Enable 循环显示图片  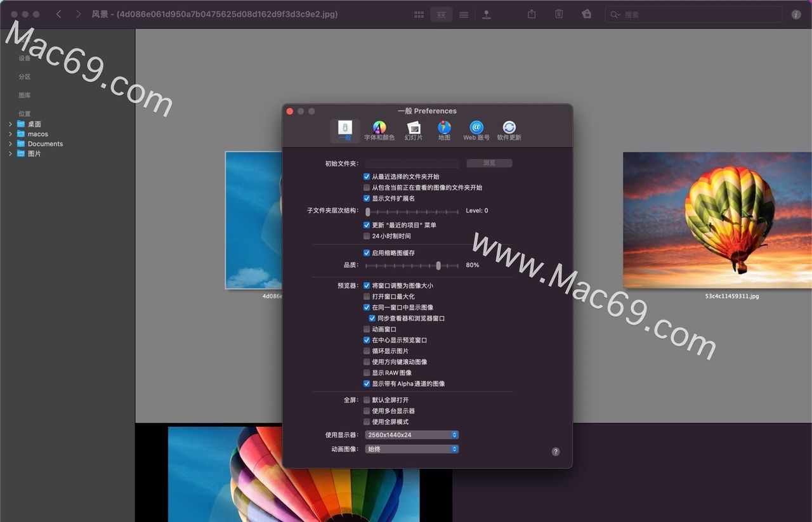click(x=367, y=351)
